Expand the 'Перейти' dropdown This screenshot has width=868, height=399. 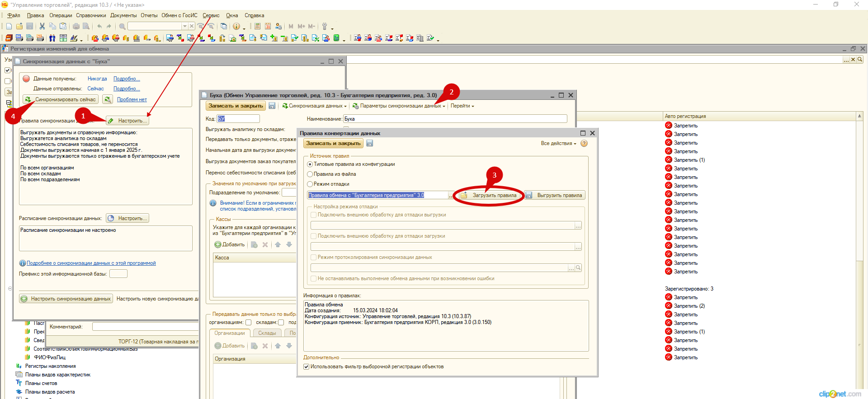(462, 106)
